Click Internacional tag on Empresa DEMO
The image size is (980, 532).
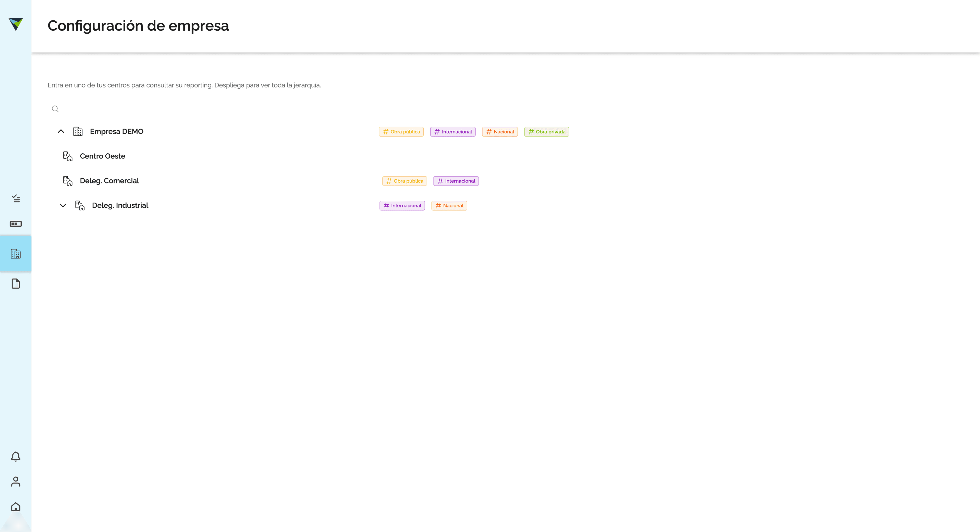point(453,132)
